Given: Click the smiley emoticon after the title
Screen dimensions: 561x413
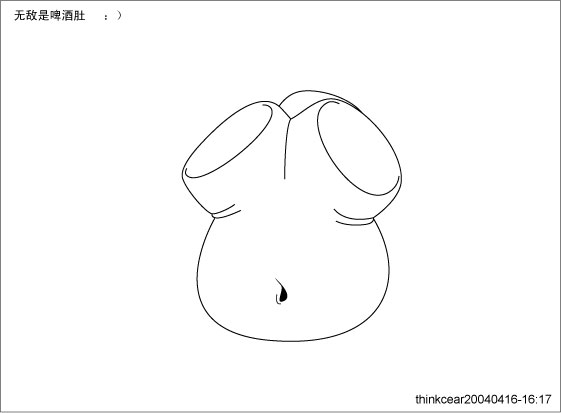Looking at the screenshot, I should (113, 16).
